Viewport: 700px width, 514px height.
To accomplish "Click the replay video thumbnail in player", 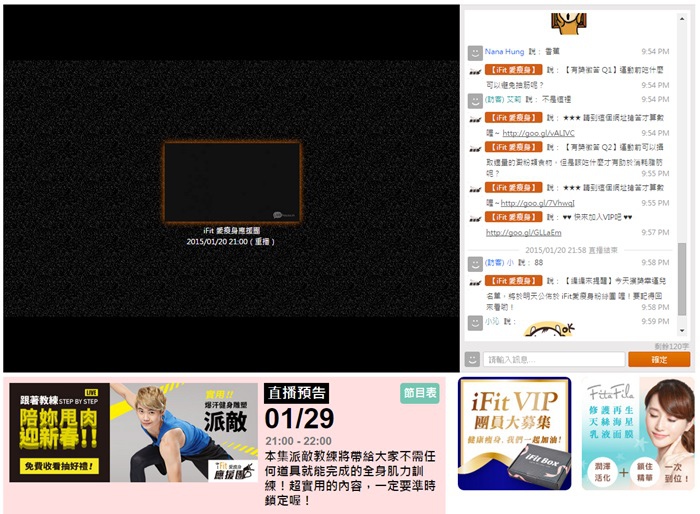I will coord(232,182).
